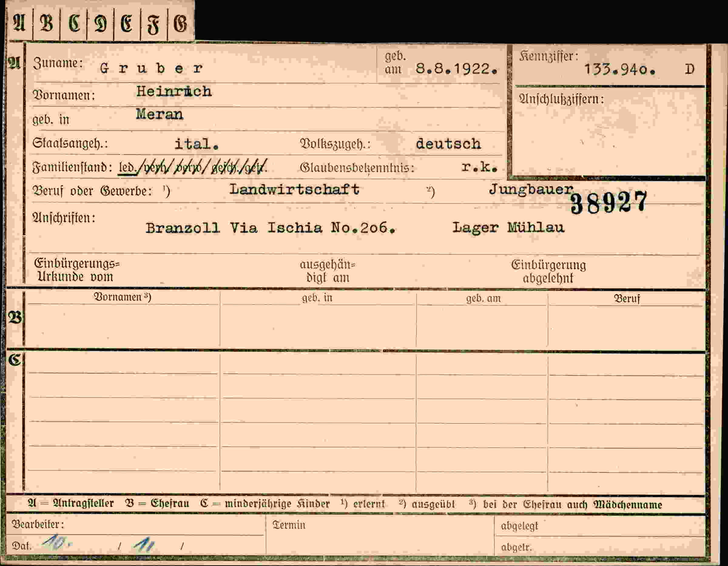Click the 'Zuname:' field label
728x566 pixels.
(58, 63)
